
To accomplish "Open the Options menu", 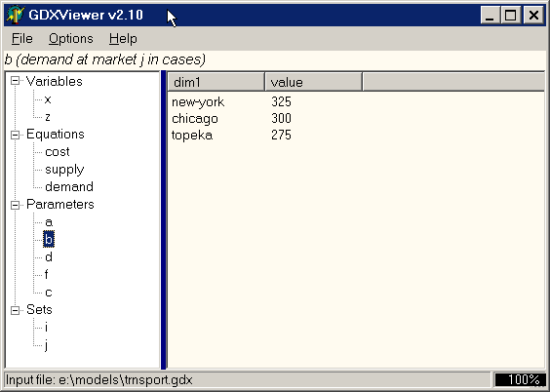I will click(71, 38).
